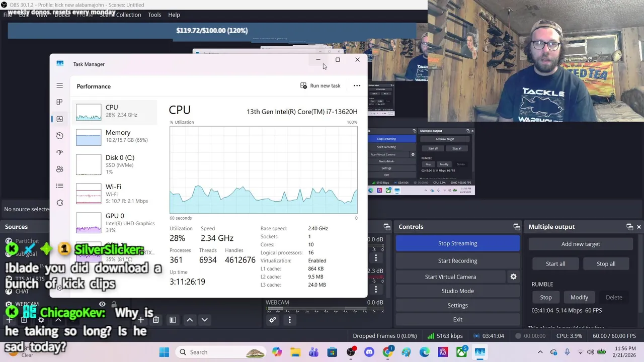Click the Threads count 6934
Image resolution: width=644 pixels, height=362 pixels.
[207, 260]
